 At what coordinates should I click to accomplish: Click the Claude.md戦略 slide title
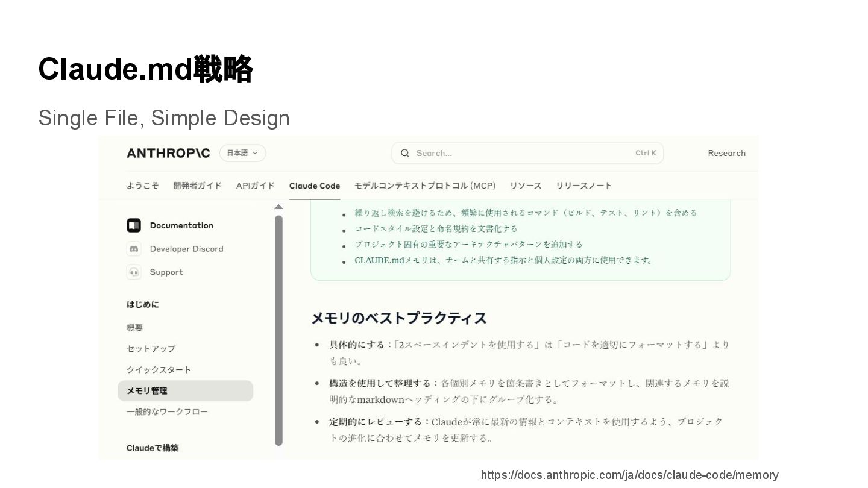click(x=145, y=69)
